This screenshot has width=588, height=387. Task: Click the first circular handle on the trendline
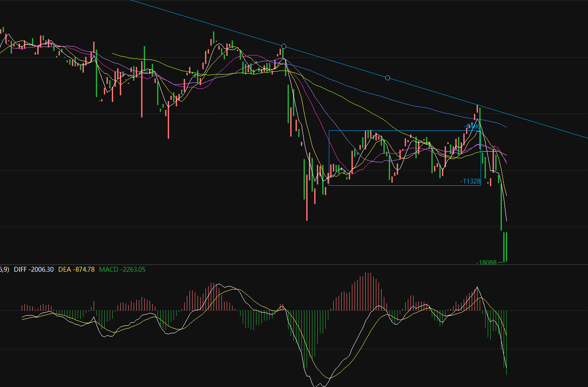click(284, 46)
